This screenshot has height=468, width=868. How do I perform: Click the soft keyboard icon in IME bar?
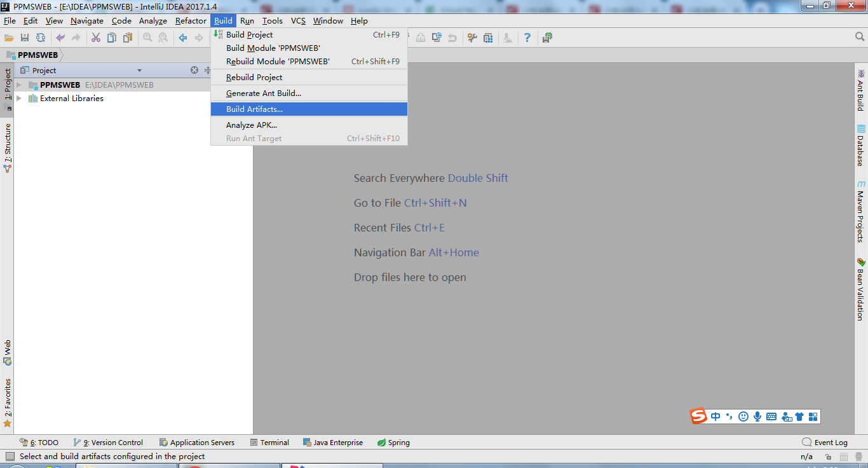pos(771,416)
